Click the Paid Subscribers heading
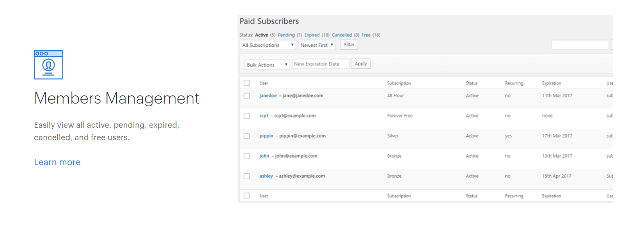 [269, 21]
